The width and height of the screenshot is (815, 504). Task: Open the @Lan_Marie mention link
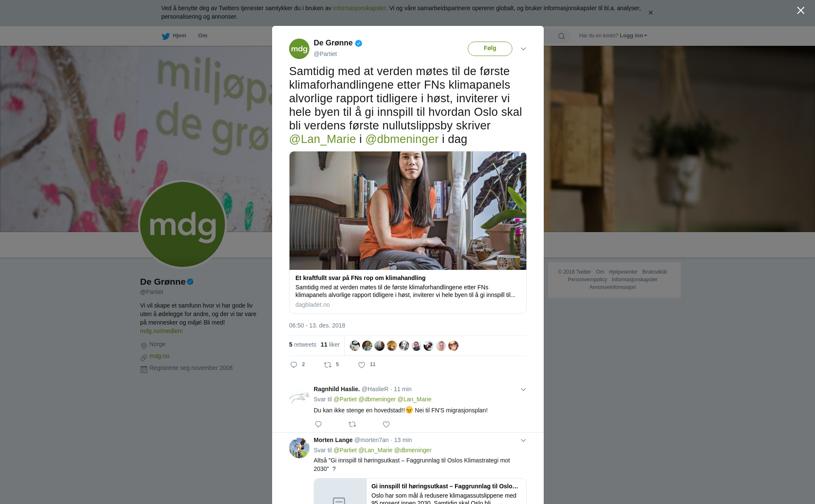tap(323, 139)
